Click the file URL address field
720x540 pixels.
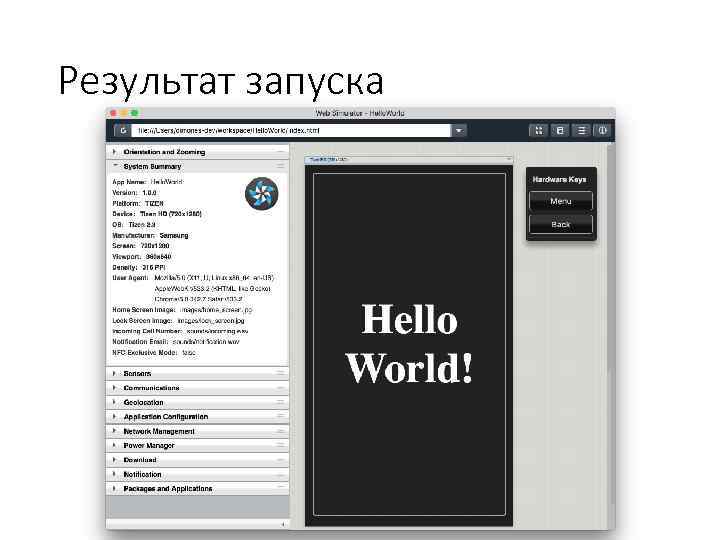tap(291, 130)
